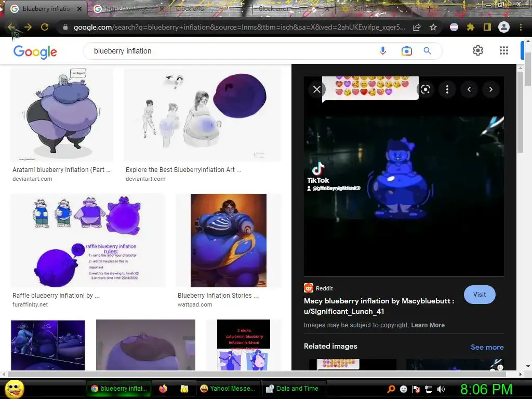
Task: Open Google quick settings gear
Action: (x=478, y=50)
